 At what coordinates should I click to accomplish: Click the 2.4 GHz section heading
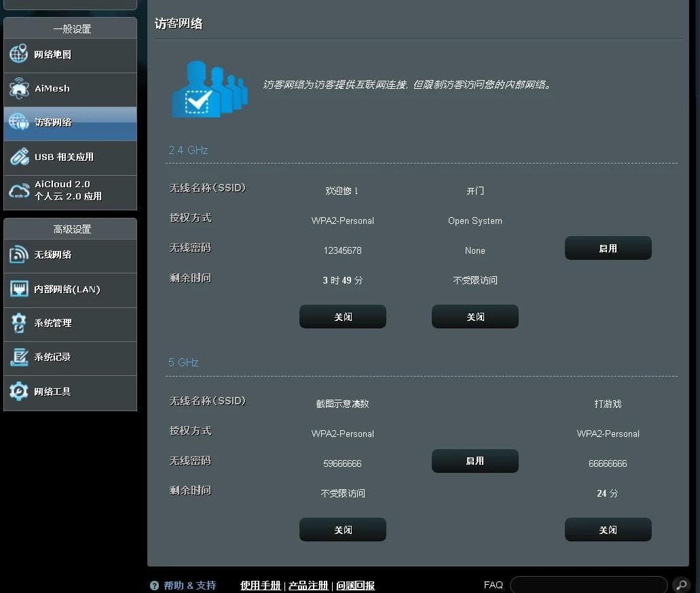[188, 150]
